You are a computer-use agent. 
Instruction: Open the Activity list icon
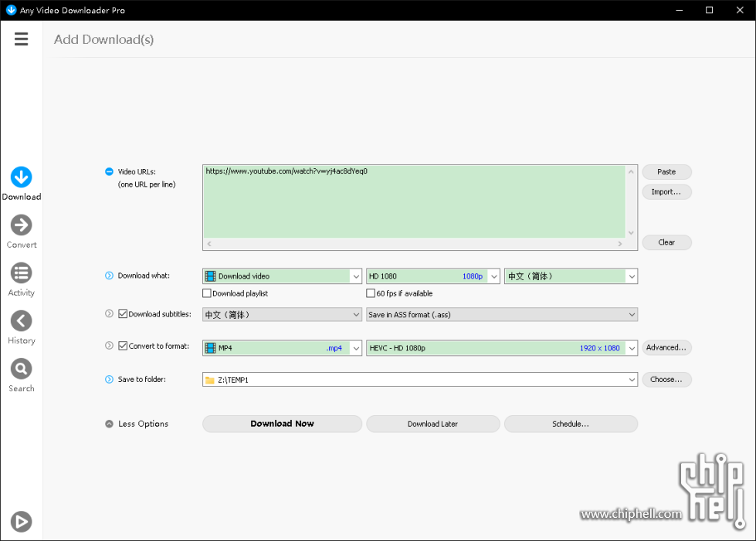click(x=21, y=273)
